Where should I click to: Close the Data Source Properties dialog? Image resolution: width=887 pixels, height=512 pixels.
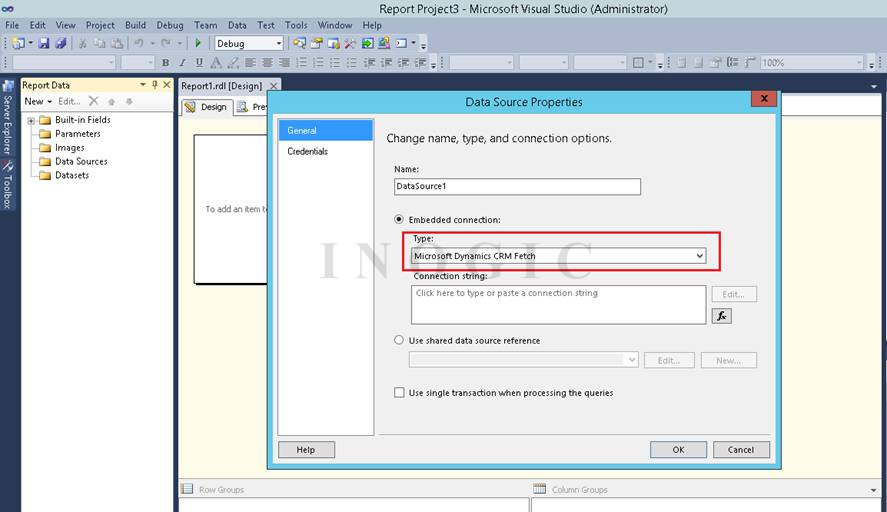[x=764, y=98]
